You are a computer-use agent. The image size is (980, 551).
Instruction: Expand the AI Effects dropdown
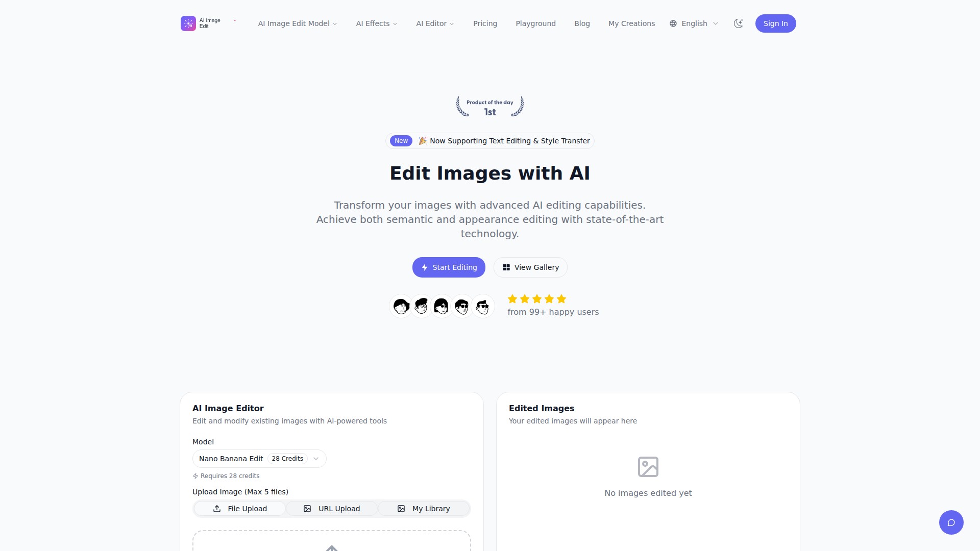click(x=376, y=23)
